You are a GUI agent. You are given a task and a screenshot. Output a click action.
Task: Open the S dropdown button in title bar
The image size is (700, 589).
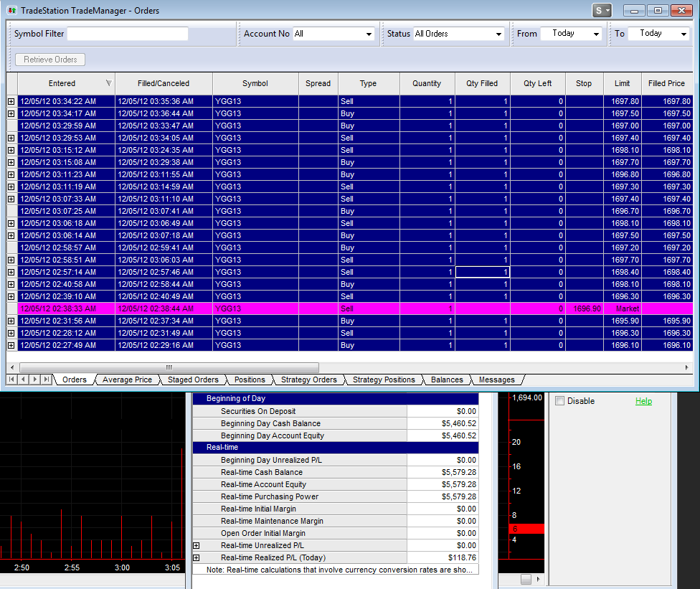601,10
